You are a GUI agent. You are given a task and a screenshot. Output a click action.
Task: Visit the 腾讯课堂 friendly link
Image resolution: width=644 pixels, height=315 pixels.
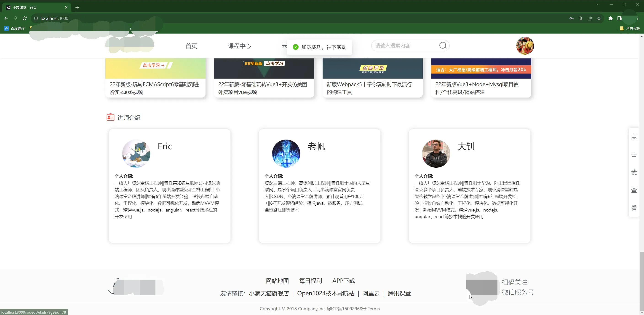399,293
